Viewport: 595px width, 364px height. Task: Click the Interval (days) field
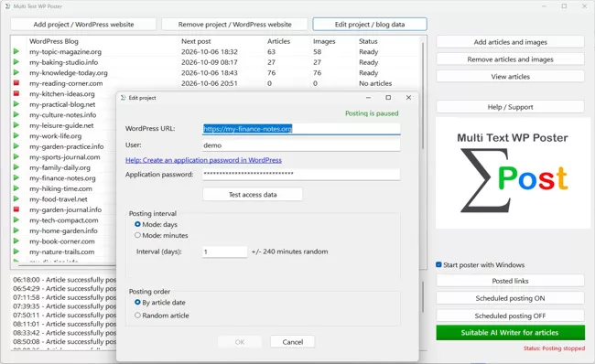[x=224, y=252]
